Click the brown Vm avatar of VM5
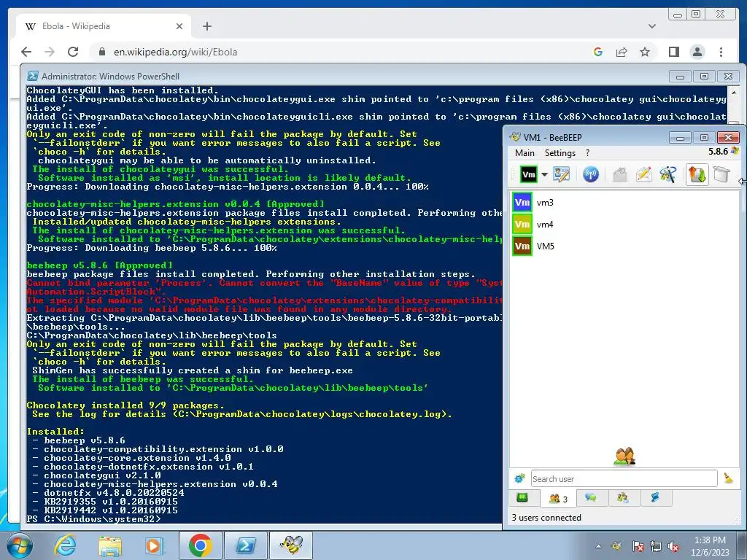 tap(522, 246)
